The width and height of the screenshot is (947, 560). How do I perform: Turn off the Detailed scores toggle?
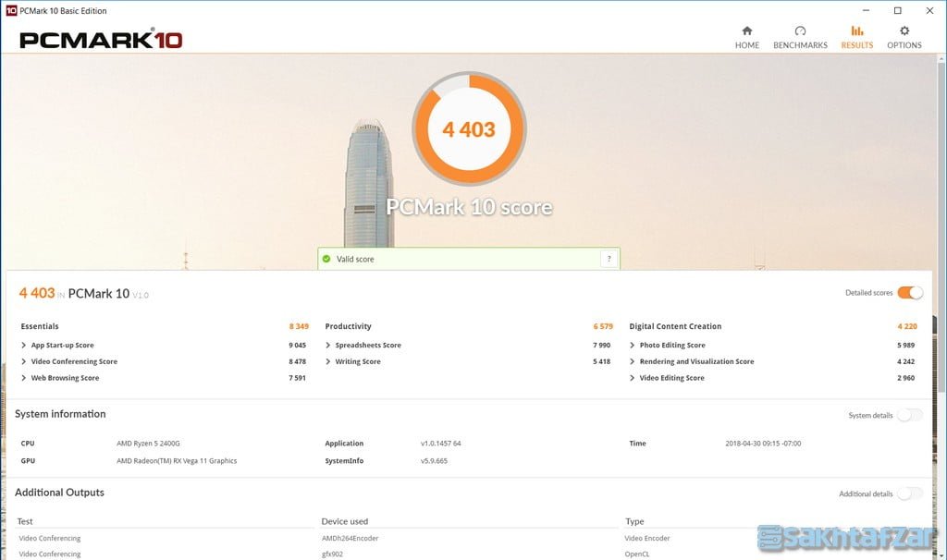pyautogui.click(x=910, y=293)
